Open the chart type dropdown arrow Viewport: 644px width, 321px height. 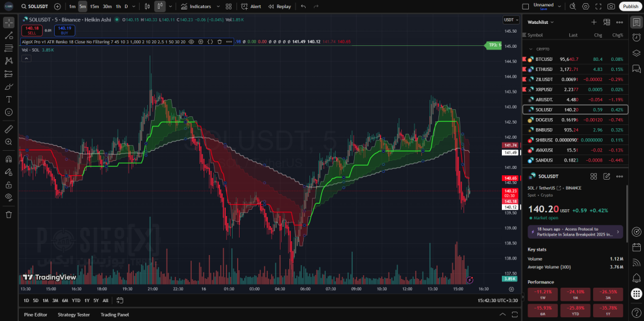pyautogui.click(x=170, y=6)
